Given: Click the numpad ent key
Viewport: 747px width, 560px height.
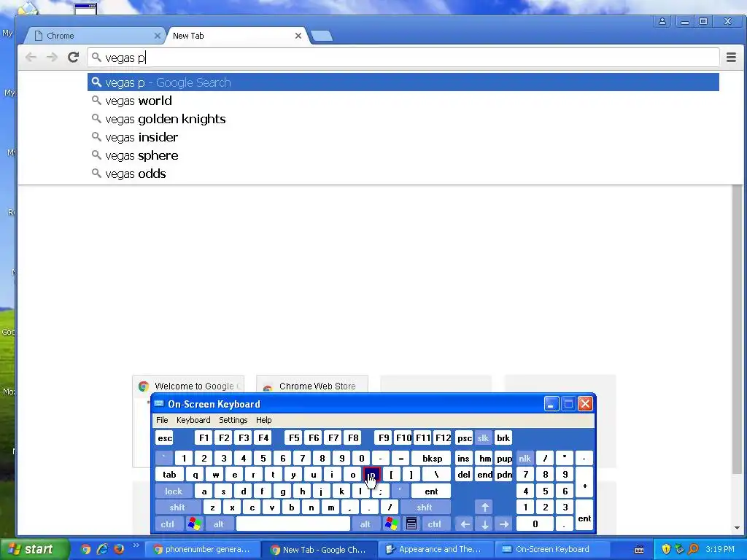Looking at the screenshot, I should point(584,516).
